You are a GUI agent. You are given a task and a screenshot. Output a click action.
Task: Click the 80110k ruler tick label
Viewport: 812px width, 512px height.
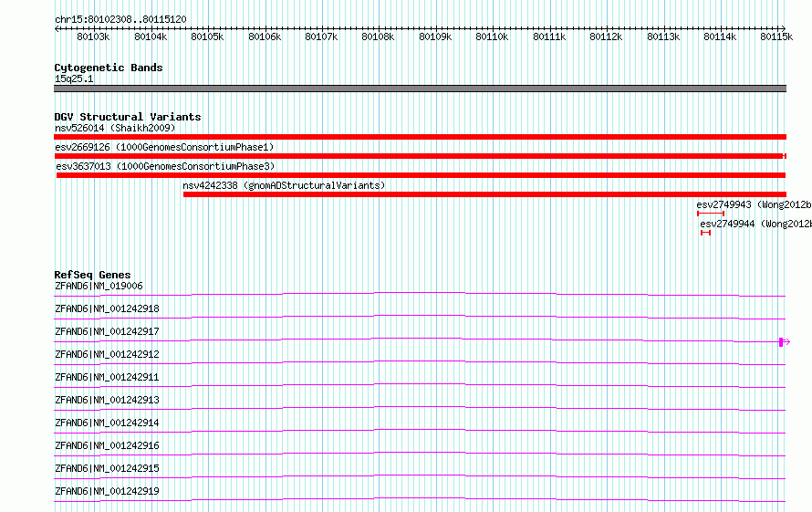(492, 37)
